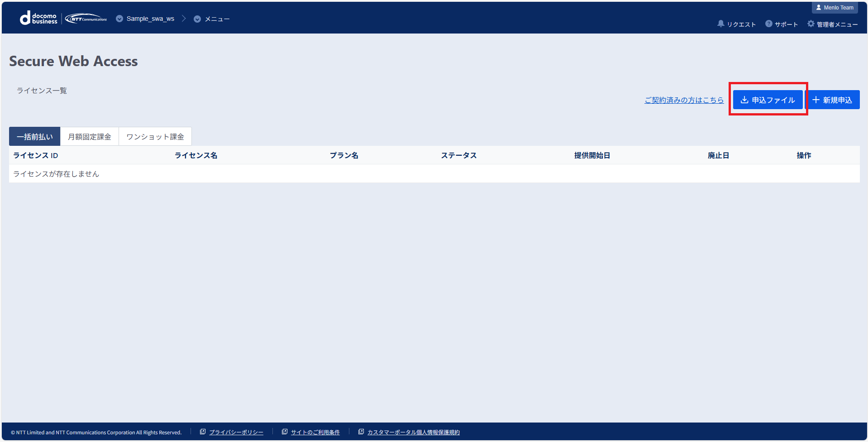Click the plus icon on 新規申込
The height and width of the screenshot is (442, 868).
[x=816, y=100]
